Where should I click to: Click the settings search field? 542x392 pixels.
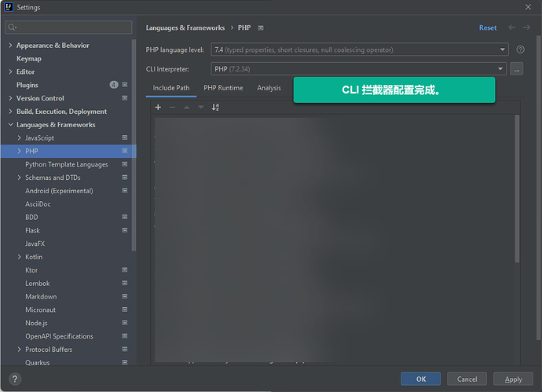(x=68, y=27)
